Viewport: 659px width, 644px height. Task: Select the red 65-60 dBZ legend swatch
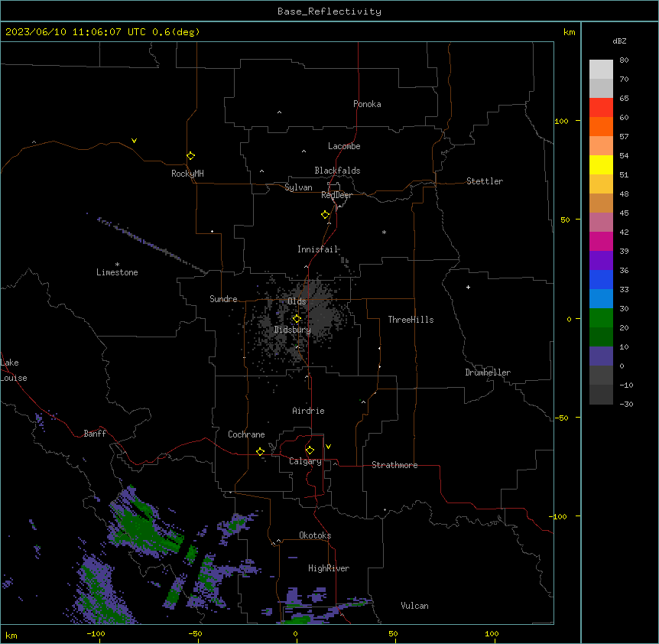(x=601, y=108)
